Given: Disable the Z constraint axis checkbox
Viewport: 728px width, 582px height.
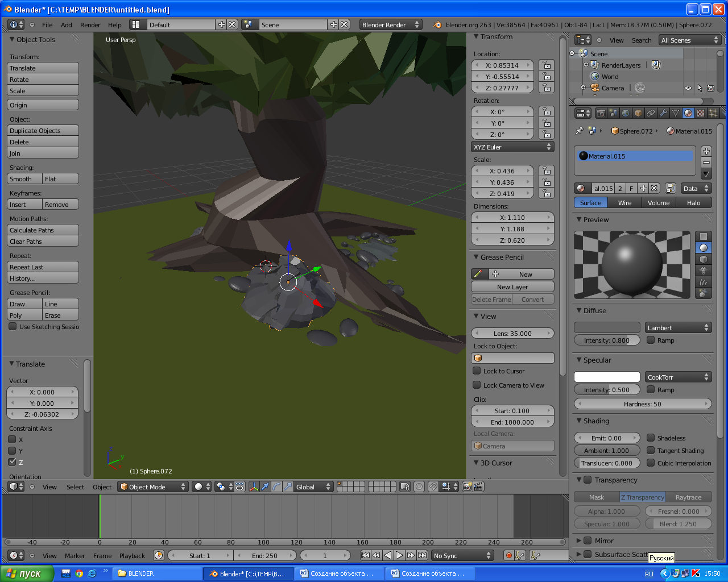Looking at the screenshot, I should tap(12, 462).
